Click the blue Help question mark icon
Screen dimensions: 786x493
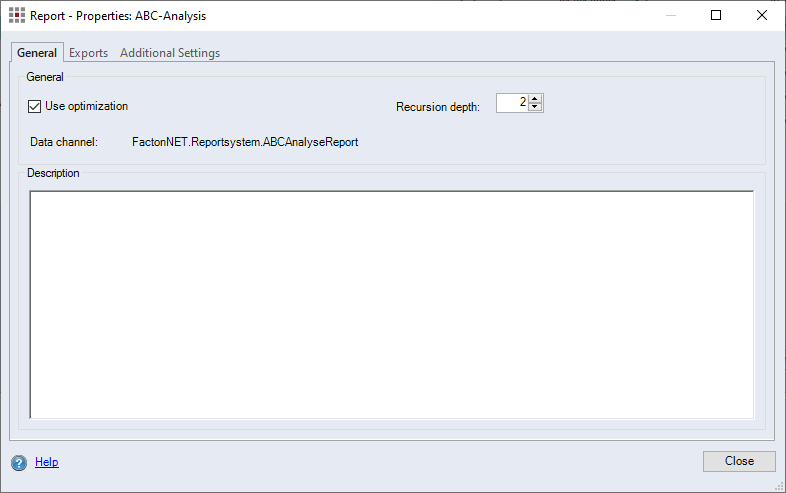pyautogui.click(x=19, y=462)
